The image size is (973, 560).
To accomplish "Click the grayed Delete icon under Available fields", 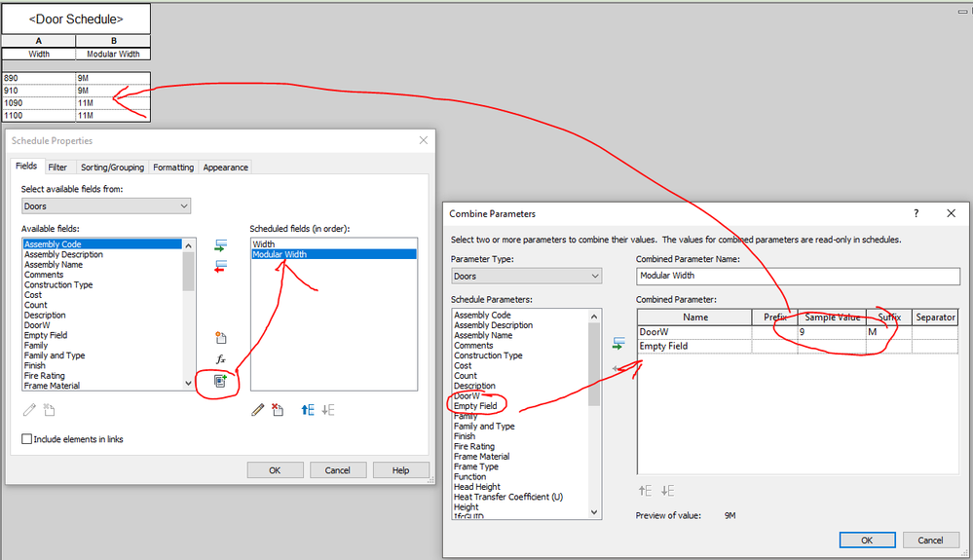I will click(49, 410).
